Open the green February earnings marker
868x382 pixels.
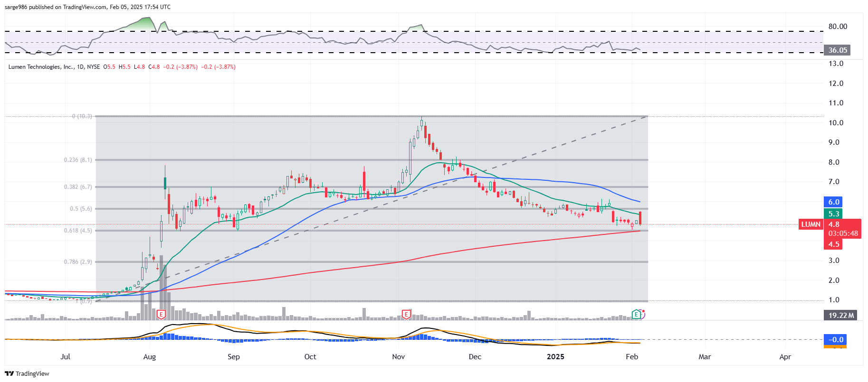(x=636, y=314)
